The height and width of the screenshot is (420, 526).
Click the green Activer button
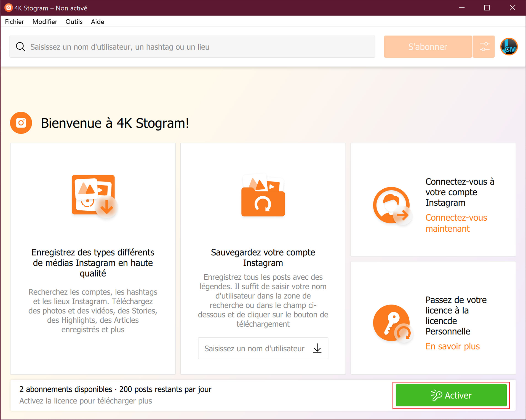click(x=451, y=395)
